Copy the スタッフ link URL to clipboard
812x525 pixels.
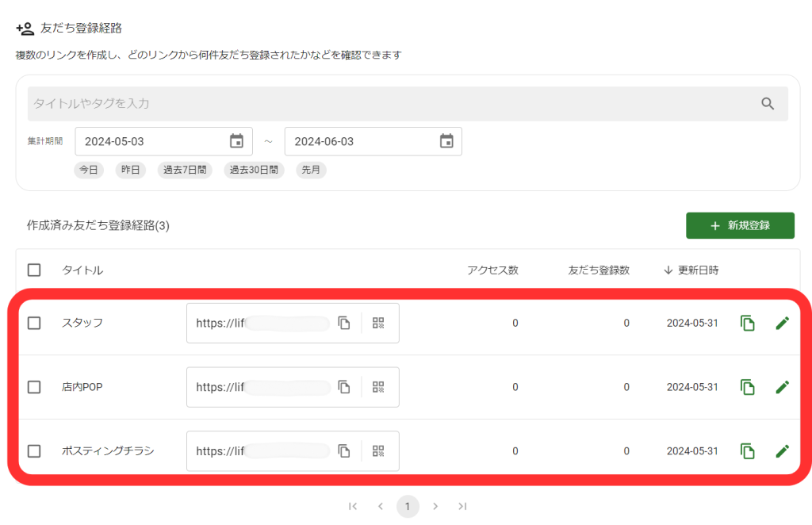[344, 323]
